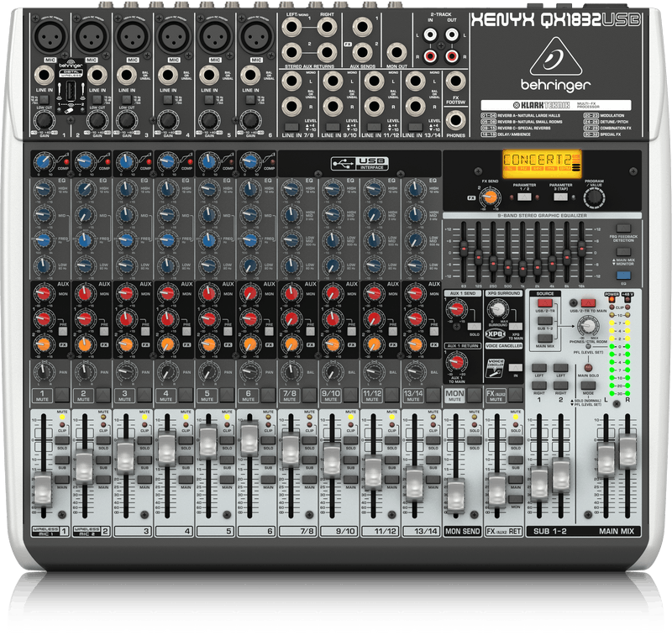Screen dimensions: 672x641
Task: Click the LINE IN 7/8 left mono jack
Action: click(291, 81)
